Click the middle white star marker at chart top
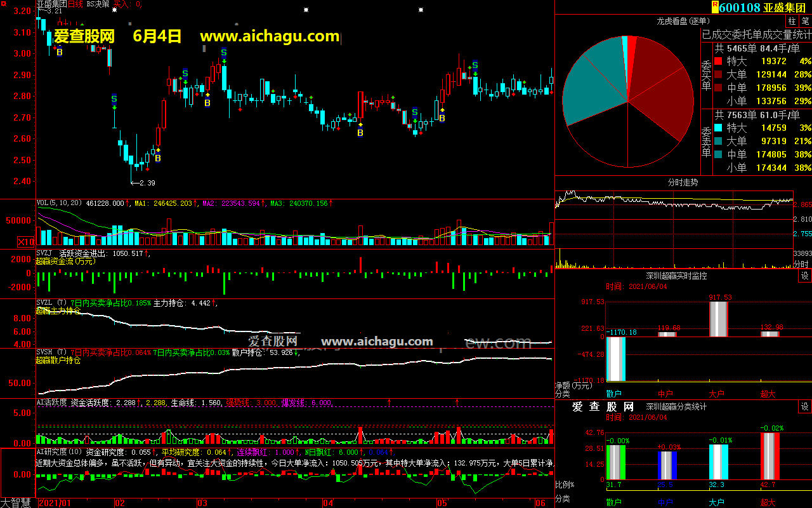812x508 pixels. (x=306, y=10)
